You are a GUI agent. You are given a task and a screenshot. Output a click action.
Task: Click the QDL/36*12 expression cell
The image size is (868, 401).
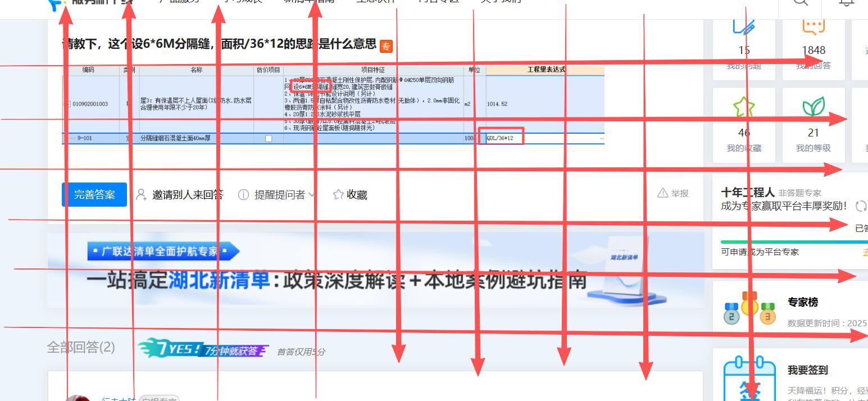[502, 136]
